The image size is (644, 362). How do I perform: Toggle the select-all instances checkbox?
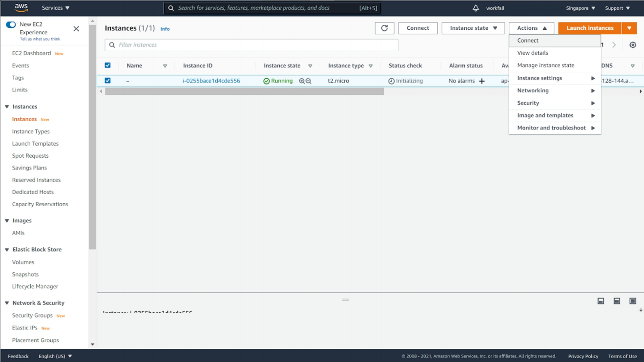click(x=108, y=65)
